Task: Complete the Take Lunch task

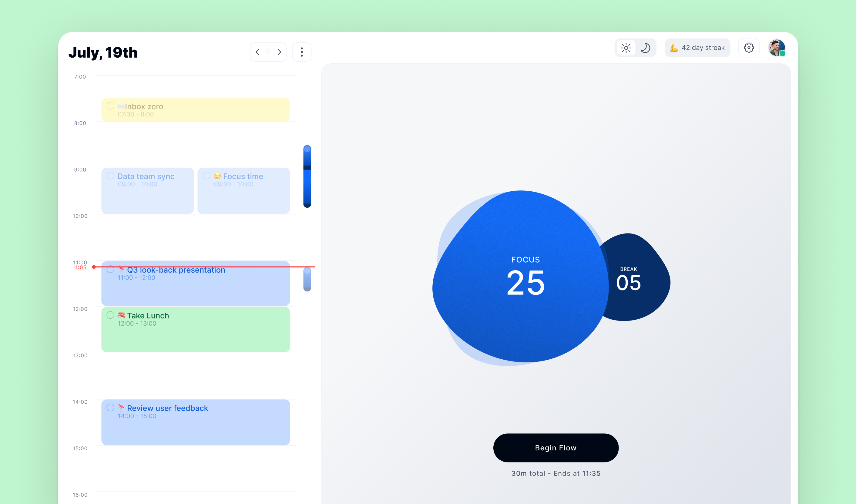Action: pyautogui.click(x=110, y=315)
